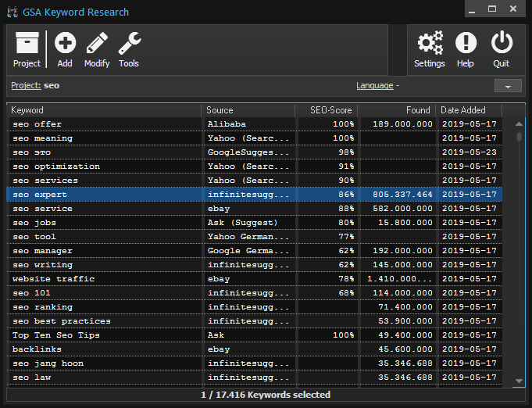The image size is (532, 408).
Task: Open Settings gears icon
Action: (430, 42)
